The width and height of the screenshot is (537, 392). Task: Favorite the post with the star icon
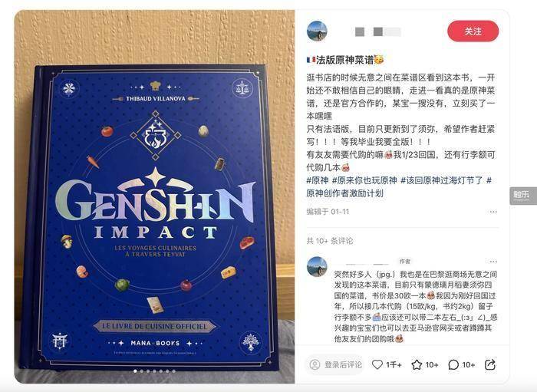(x=417, y=364)
